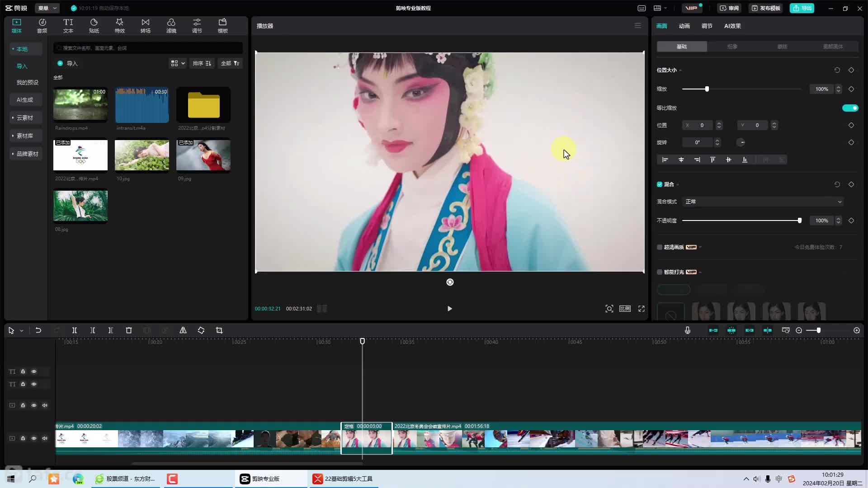Image resolution: width=868 pixels, height=488 pixels.
Task: Hide the main video track with eye icon
Action: point(34,438)
